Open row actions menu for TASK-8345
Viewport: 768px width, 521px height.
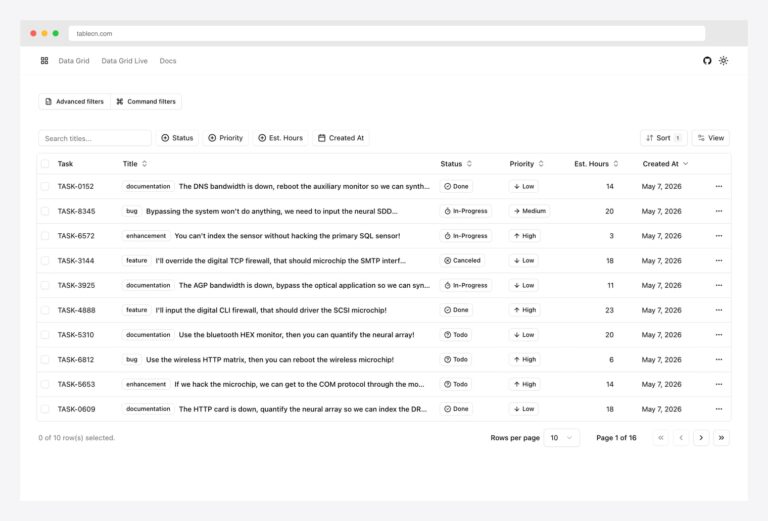[x=719, y=211]
